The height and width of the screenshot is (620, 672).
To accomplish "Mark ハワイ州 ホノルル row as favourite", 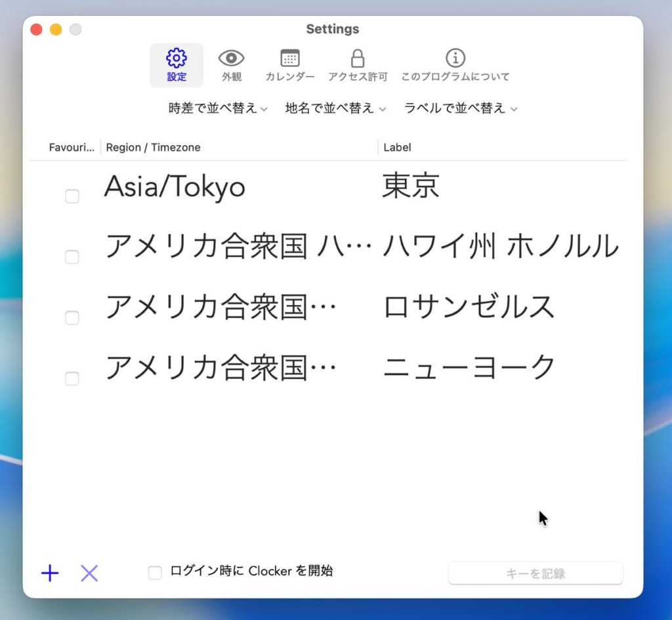I will tap(72, 257).
